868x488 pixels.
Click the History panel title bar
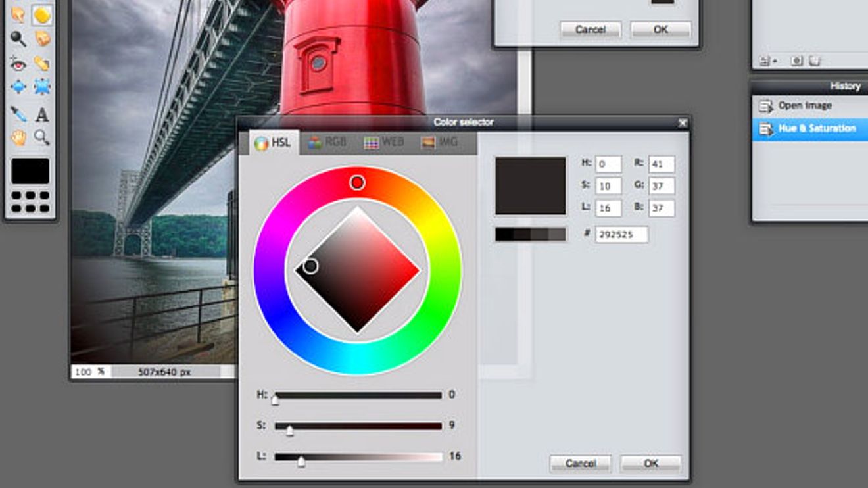810,86
